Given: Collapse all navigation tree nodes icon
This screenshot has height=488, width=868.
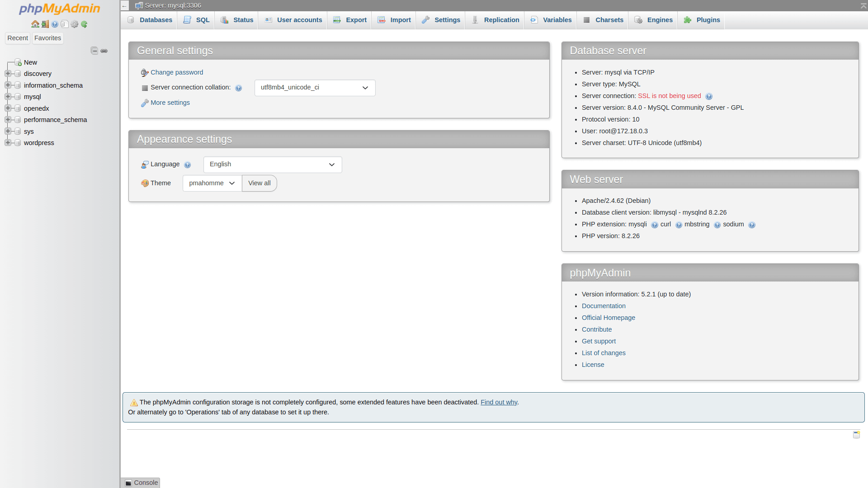Looking at the screenshot, I should tap(94, 51).
